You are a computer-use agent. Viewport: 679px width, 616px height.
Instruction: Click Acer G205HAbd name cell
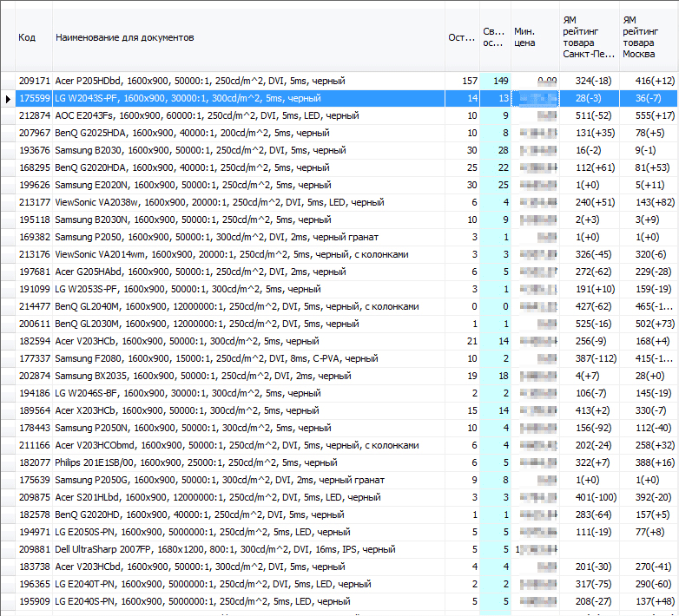(x=248, y=272)
